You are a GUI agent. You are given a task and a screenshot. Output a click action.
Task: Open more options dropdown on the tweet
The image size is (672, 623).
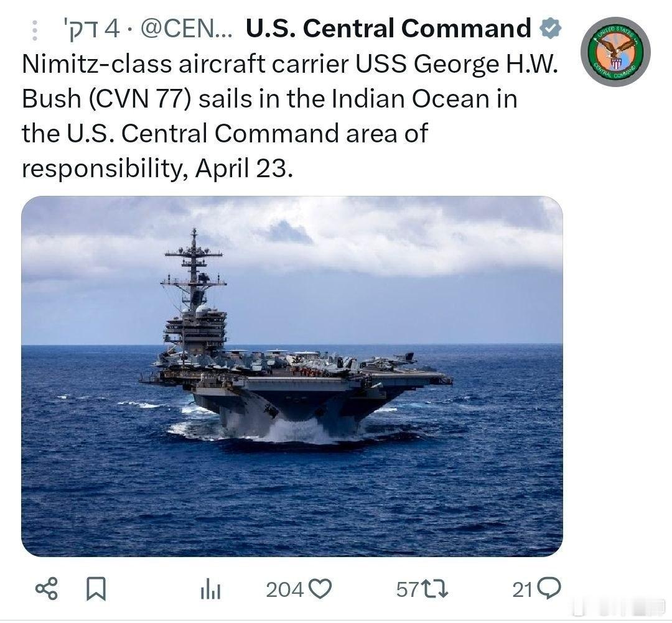34,28
